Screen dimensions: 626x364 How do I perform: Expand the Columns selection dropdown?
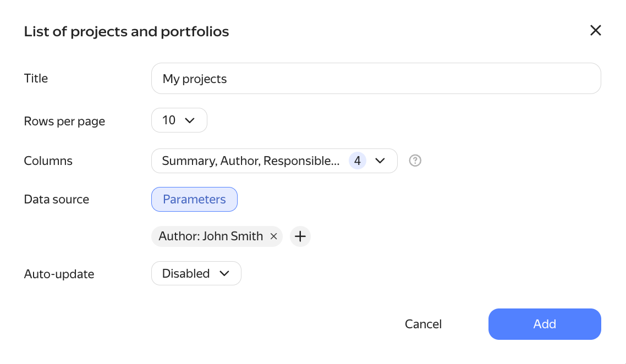pyautogui.click(x=274, y=161)
